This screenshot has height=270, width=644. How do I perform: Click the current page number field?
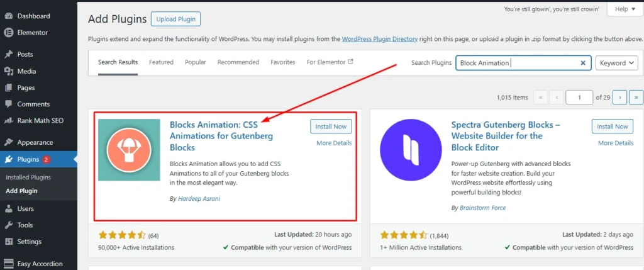tap(579, 98)
